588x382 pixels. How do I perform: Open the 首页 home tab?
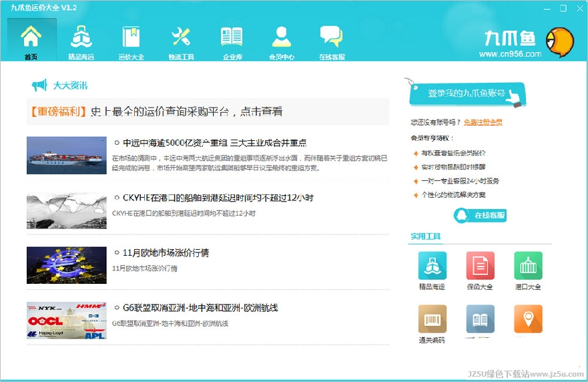31,39
